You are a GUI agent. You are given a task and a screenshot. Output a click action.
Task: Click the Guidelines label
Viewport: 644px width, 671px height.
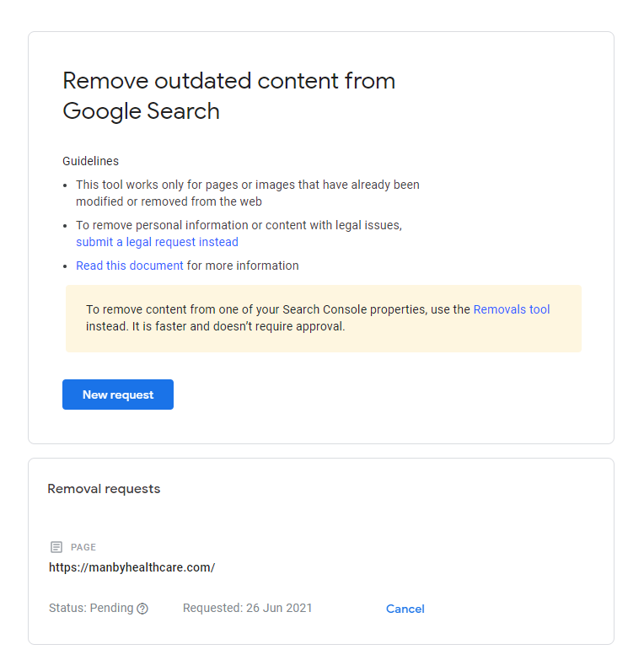(x=90, y=161)
